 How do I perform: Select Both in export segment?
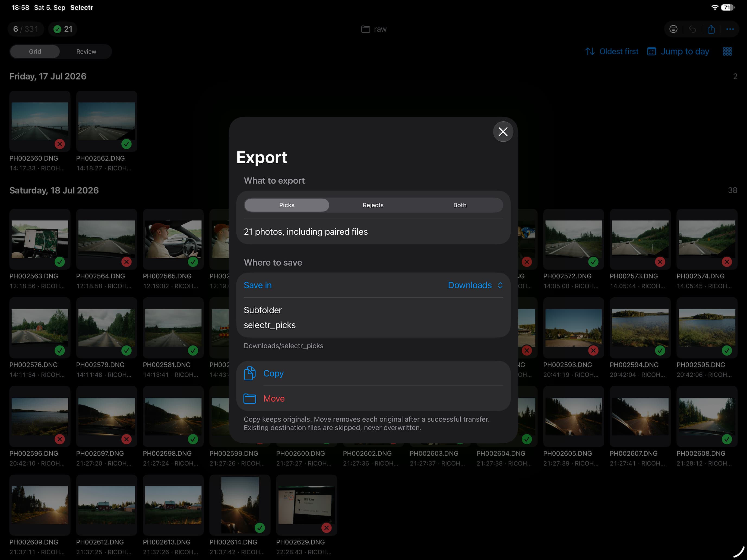(x=460, y=205)
